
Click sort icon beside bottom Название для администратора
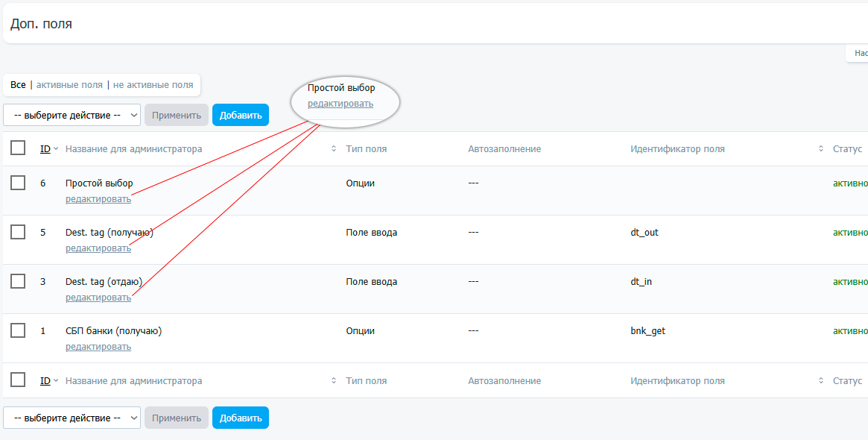(334, 381)
